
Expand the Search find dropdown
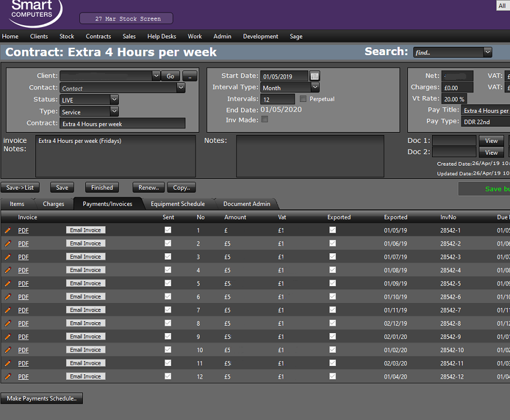click(487, 52)
